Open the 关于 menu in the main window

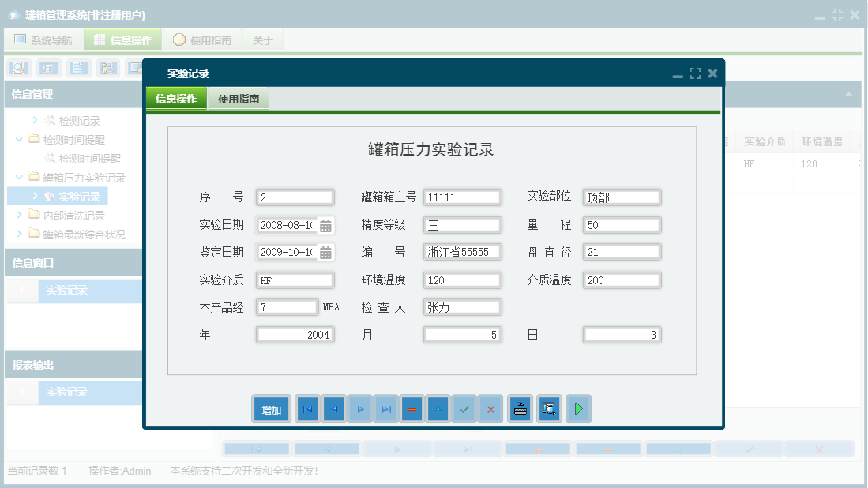263,39
